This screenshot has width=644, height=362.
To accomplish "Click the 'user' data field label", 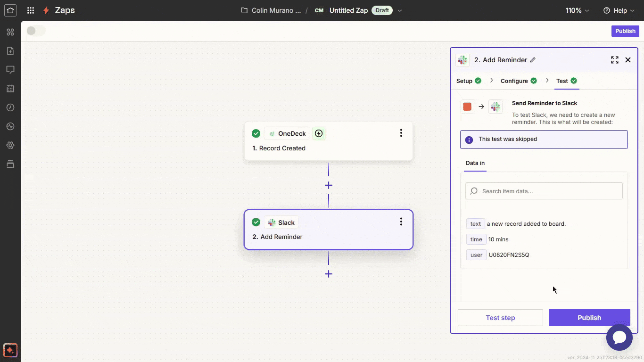I will [x=476, y=255].
